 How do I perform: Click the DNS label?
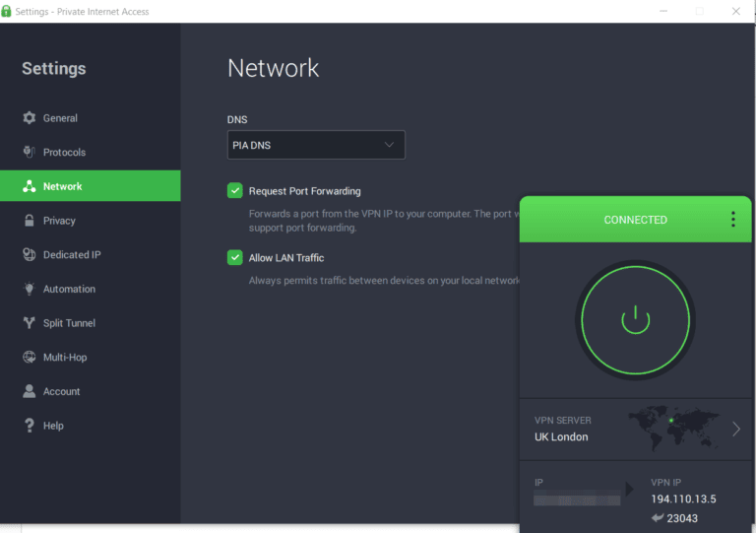pos(237,119)
